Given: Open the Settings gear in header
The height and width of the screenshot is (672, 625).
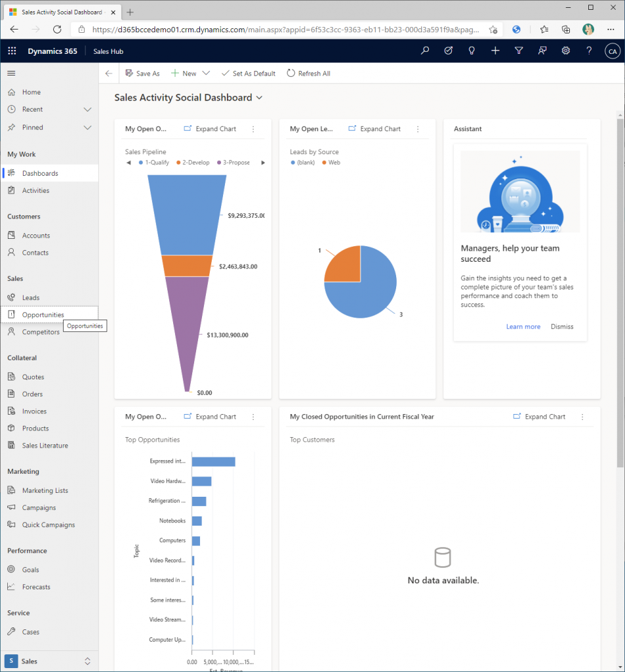Looking at the screenshot, I should click(565, 51).
